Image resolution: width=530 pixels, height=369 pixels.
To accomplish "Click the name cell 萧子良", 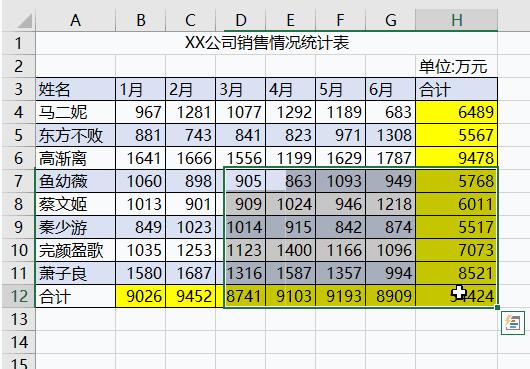I will coord(75,273).
